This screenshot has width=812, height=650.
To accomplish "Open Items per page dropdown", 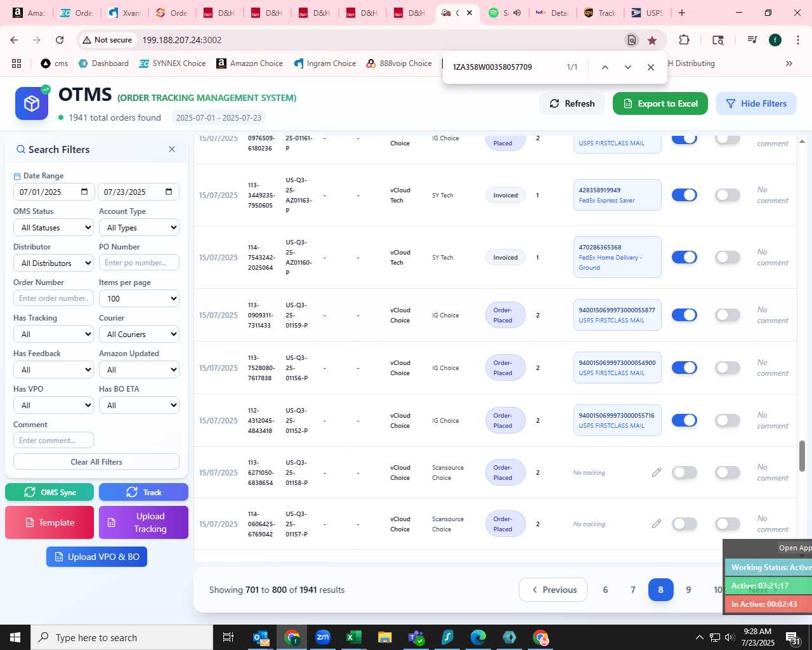I will tap(139, 298).
